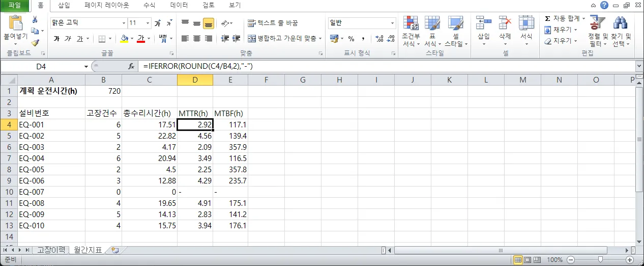The image size is (644, 266).
Task: Apply middle vertical alignment
Action: click(197, 23)
